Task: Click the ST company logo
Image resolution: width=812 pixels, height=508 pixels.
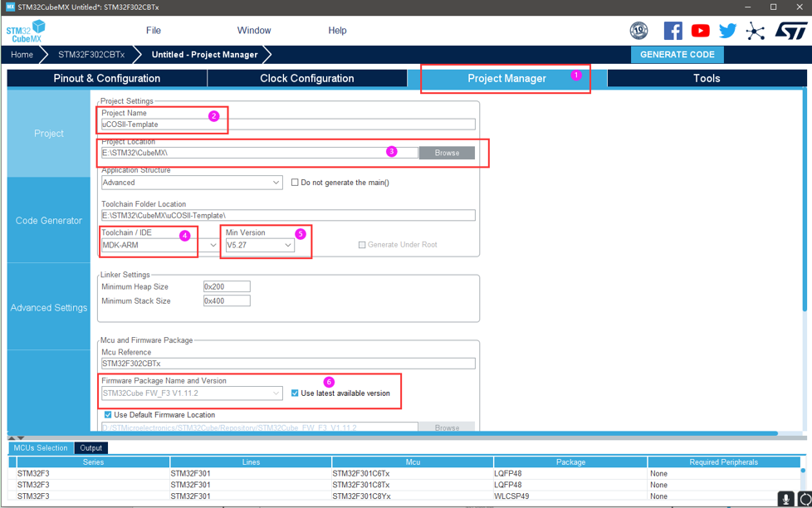Action: point(790,31)
